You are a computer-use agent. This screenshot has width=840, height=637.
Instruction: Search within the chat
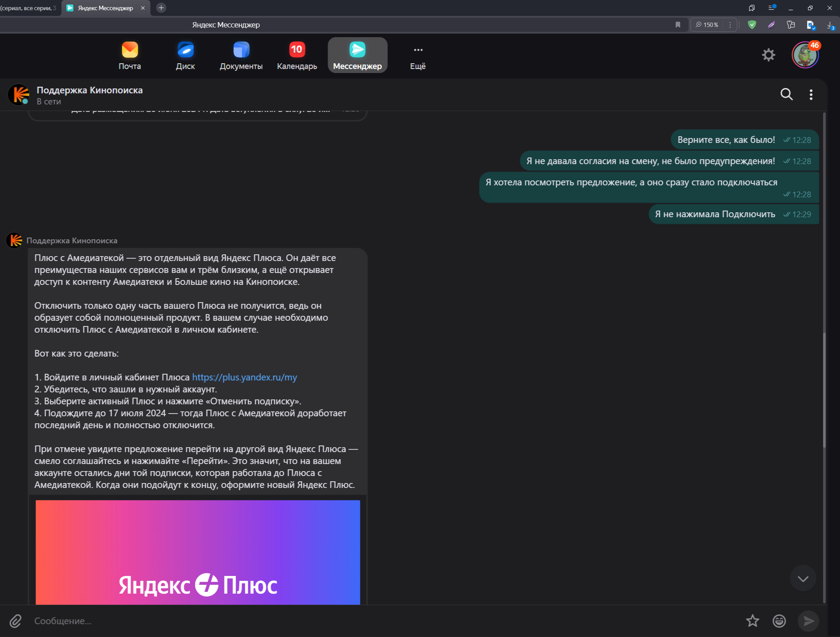pyautogui.click(x=786, y=94)
